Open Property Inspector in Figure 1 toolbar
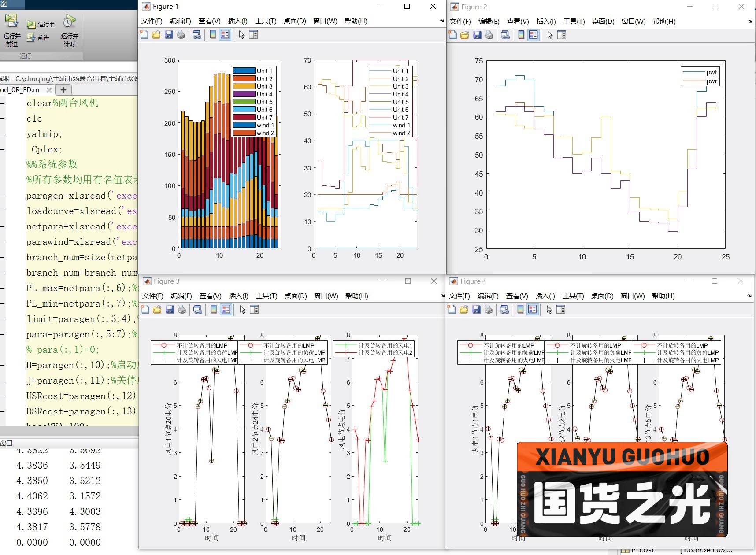The width and height of the screenshot is (756, 555). [253, 34]
